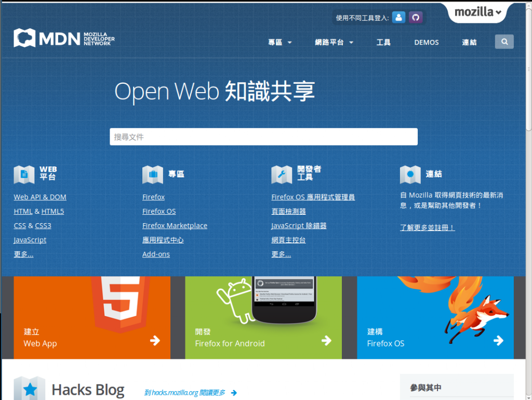
Task: Open the CSS3 link
Action: (x=43, y=225)
